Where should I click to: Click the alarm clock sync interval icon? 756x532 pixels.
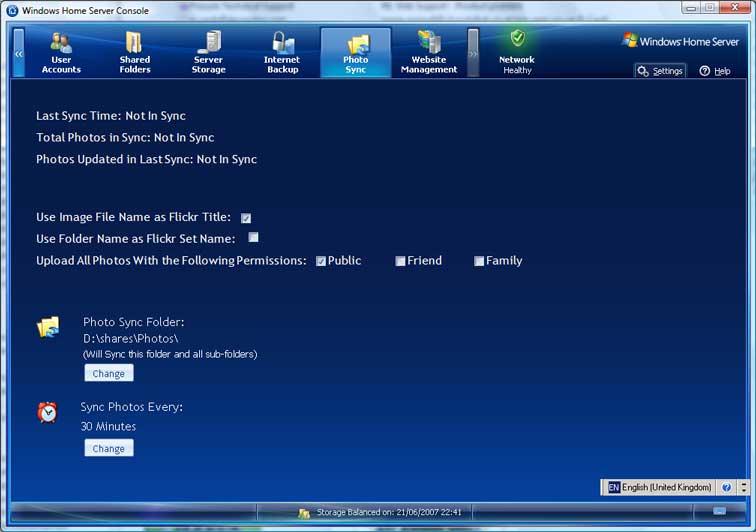coord(48,412)
